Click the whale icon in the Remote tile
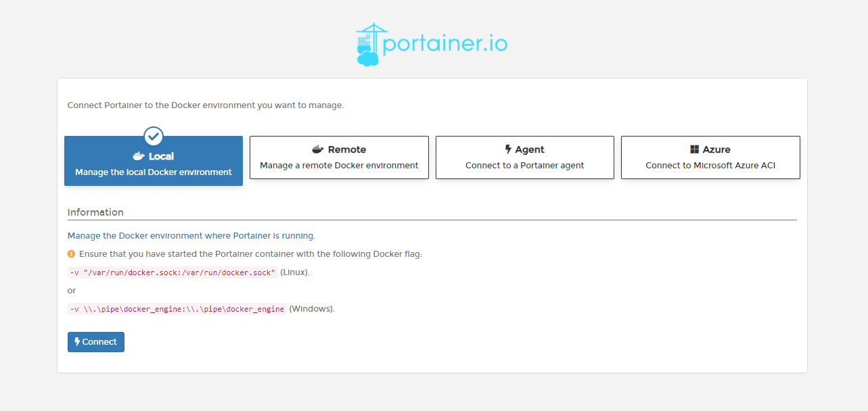 [318, 149]
